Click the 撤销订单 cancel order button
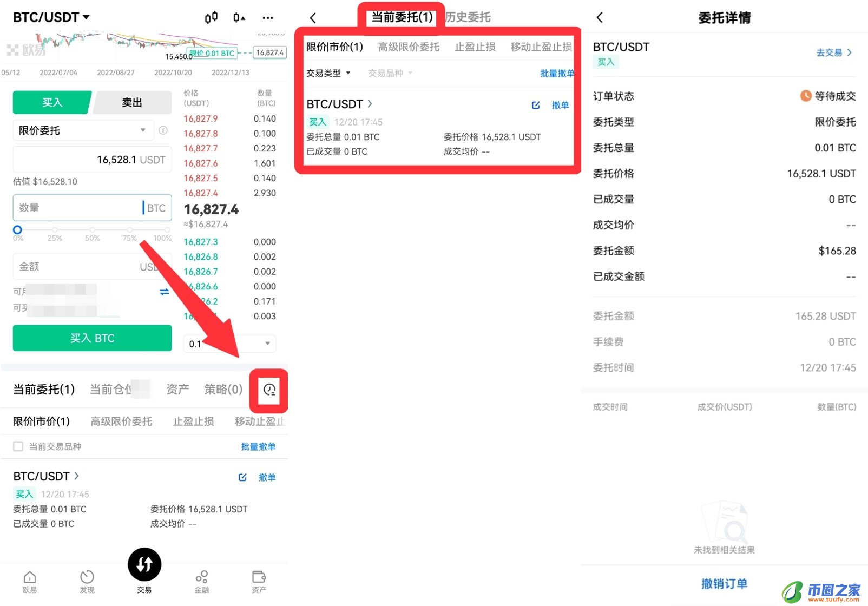The height and width of the screenshot is (606, 868). click(724, 584)
